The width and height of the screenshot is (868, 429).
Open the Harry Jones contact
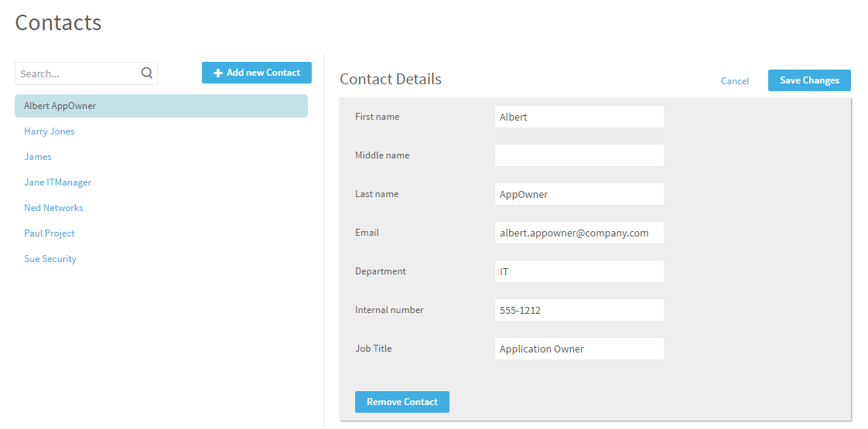50,131
